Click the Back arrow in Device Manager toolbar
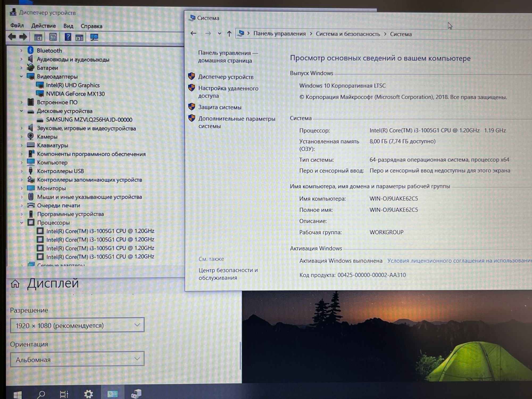The height and width of the screenshot is (399, 532). (12, 37)
